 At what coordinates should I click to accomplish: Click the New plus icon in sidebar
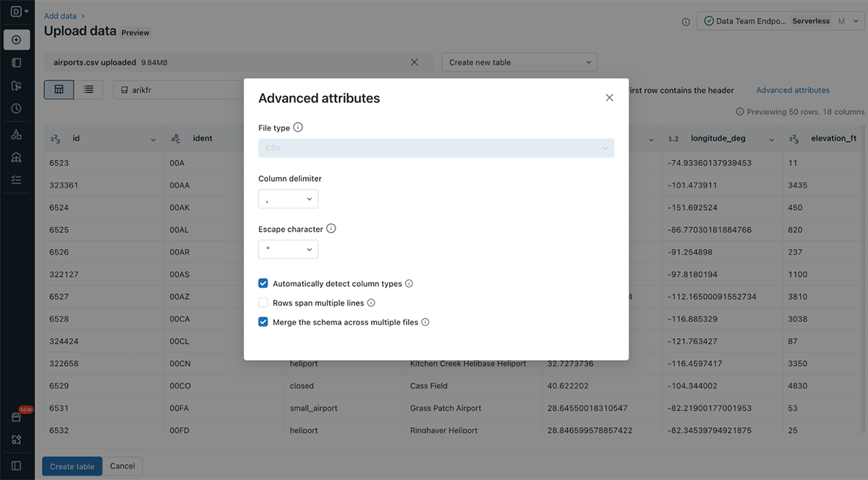click(x=17, y=39)
